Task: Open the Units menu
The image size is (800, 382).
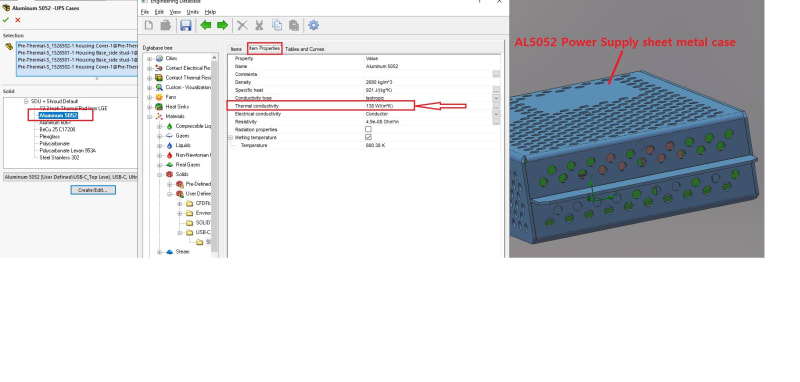Action: tap(192, 12)
